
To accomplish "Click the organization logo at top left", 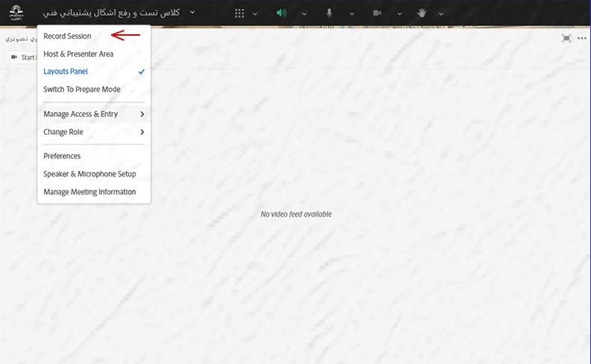I will click(16, 13).
